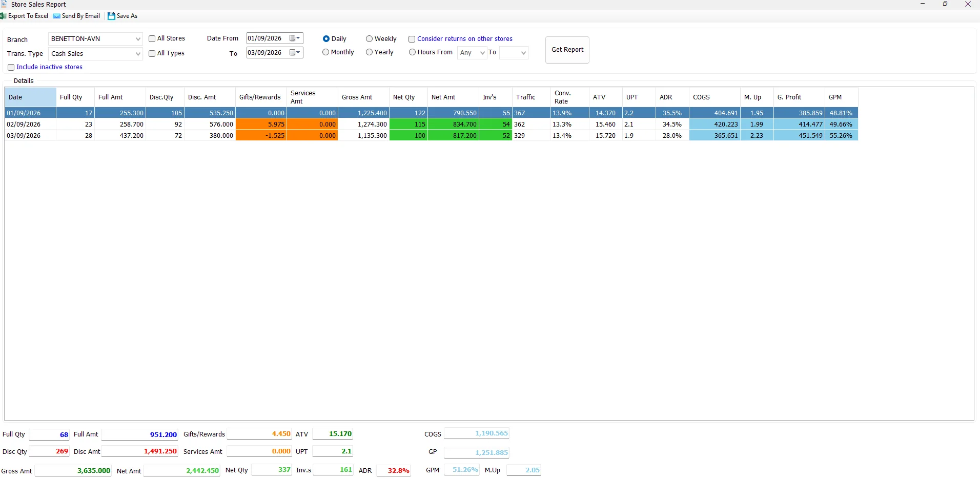Select the 02/09/2026 row date cell

click(30, 124)
